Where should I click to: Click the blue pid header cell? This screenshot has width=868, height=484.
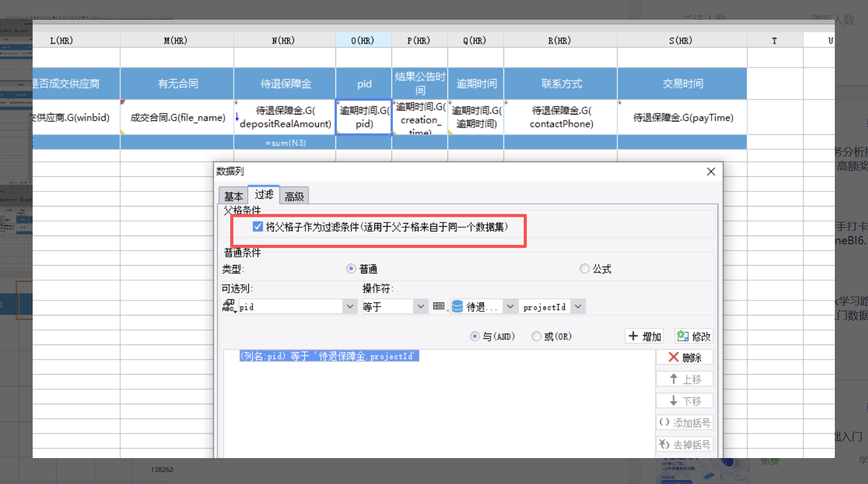point(363,84)
